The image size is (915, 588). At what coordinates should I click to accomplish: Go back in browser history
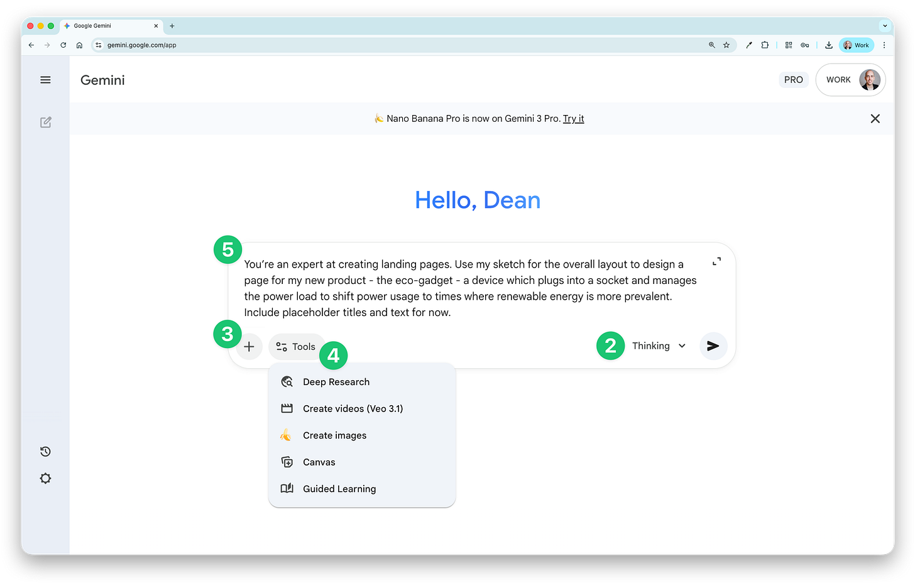[31, 45]
